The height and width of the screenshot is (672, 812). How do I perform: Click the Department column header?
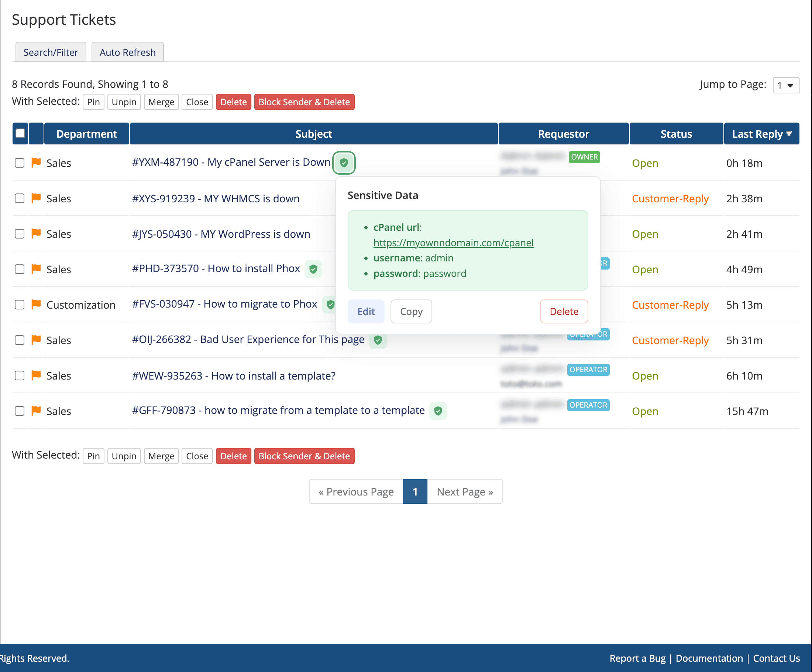pos(87,134)
